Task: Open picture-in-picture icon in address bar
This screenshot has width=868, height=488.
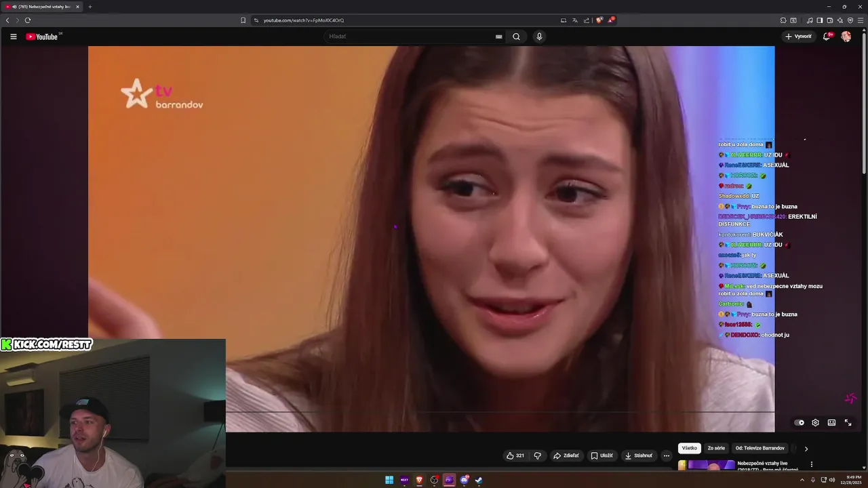Action: 563,20
